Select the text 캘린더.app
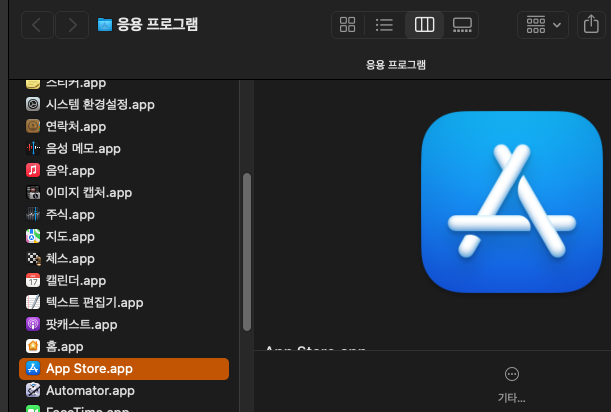Image resolution: width=611 pixels, height=412 pixels. tap(76, 281)
